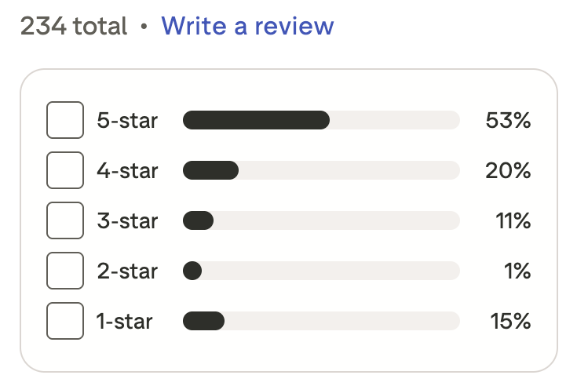Check the 5-star filter checkbox
Screen dimensions: 588x386
tap(65, 121)
